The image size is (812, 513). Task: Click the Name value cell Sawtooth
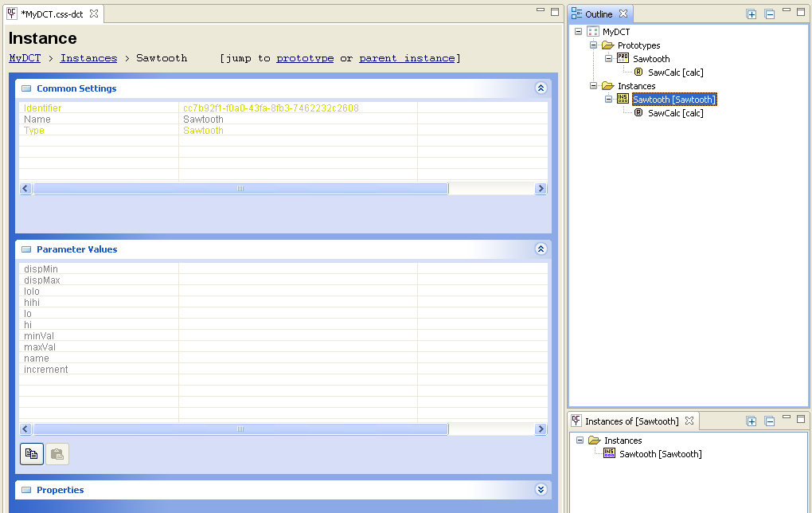[204, 119]
